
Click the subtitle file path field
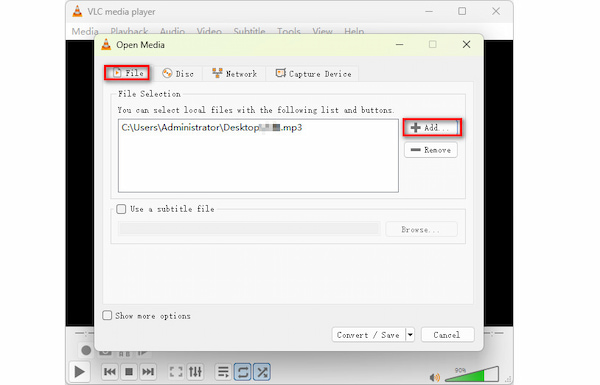[x=249, y=229]
